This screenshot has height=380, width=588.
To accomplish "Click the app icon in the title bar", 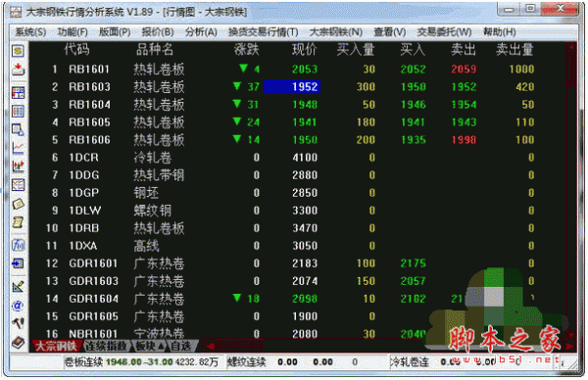I will tap(16, 12).
